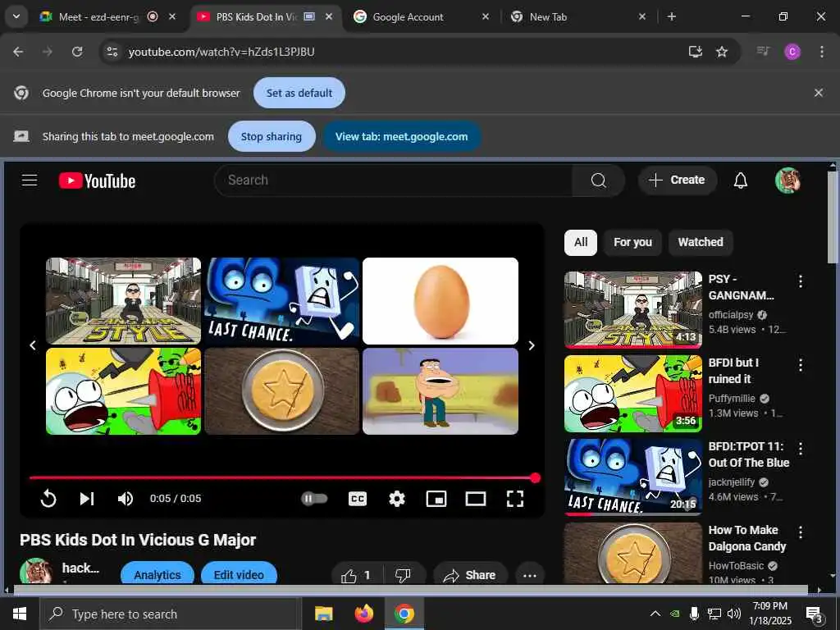Image resolution: width=840 pixels, height=630 pixels.
Task: Open BFDI:TPOT 11: Out Of The Blue
Action: (633, 477)
